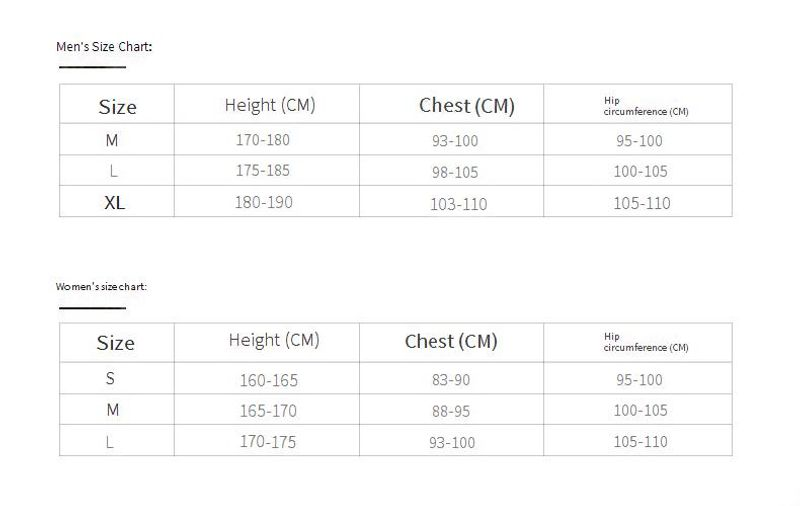Click the 170-180 height cell

[263, 140]
